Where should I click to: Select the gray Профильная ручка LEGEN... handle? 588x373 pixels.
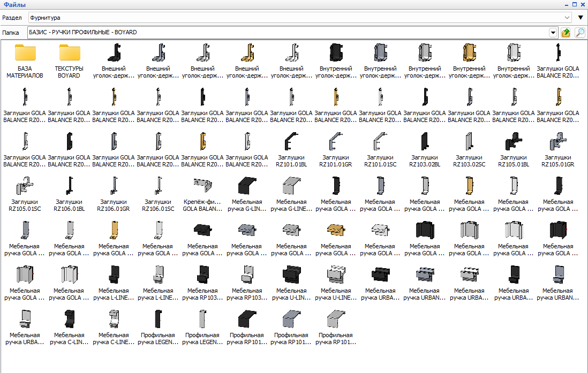(202, 328)
